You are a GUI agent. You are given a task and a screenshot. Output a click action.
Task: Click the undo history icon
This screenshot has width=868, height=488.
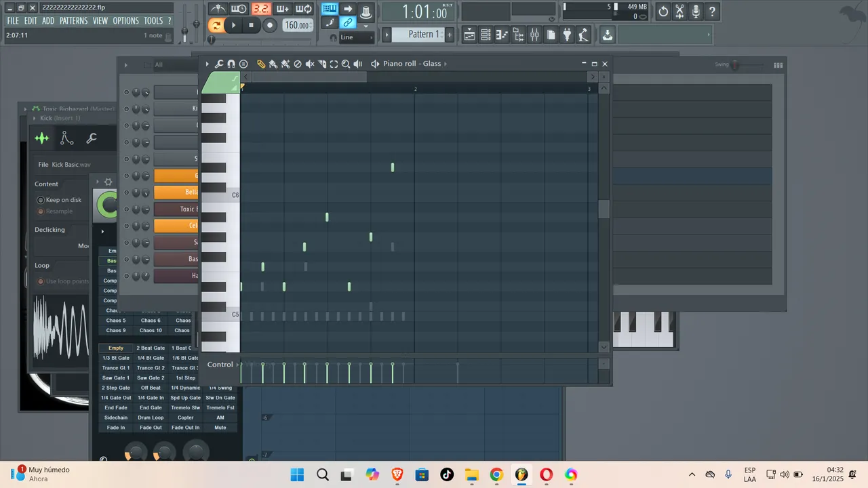[663, 11]
